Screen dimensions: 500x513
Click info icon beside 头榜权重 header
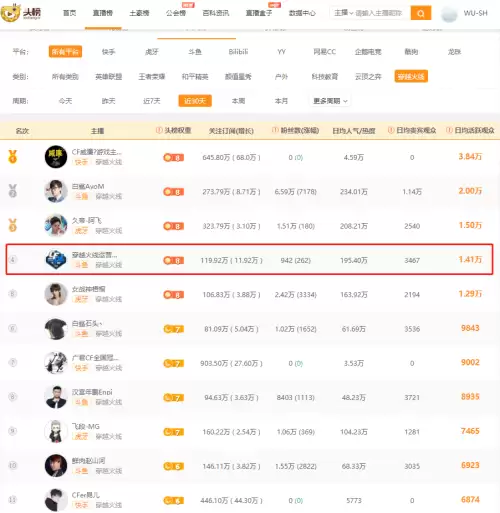pos(159,130)
